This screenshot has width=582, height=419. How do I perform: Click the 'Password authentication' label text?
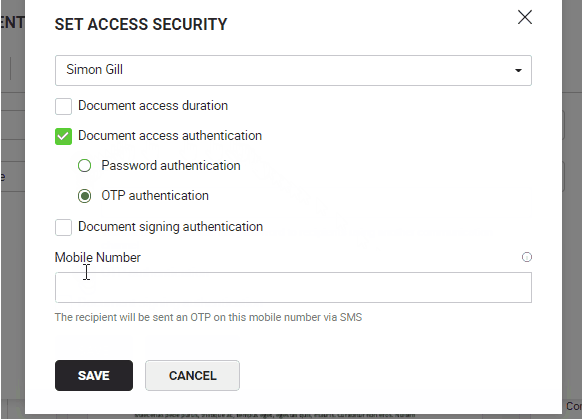(171, 166)
